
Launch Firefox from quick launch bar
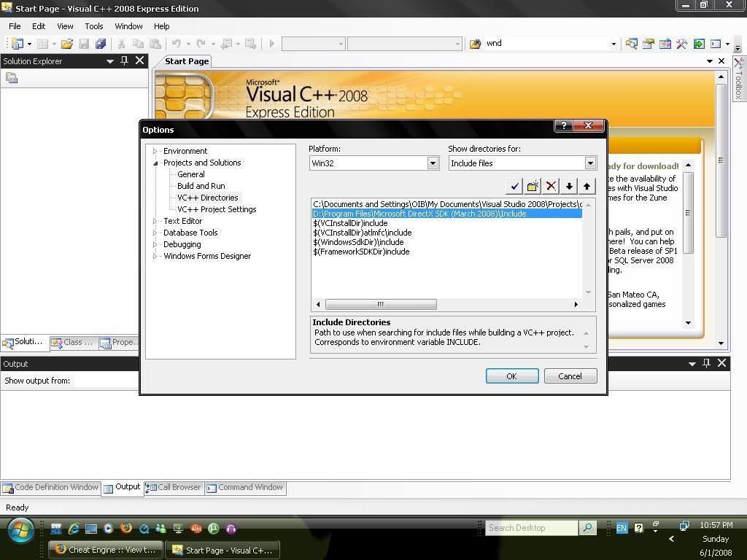click(126, 528)
